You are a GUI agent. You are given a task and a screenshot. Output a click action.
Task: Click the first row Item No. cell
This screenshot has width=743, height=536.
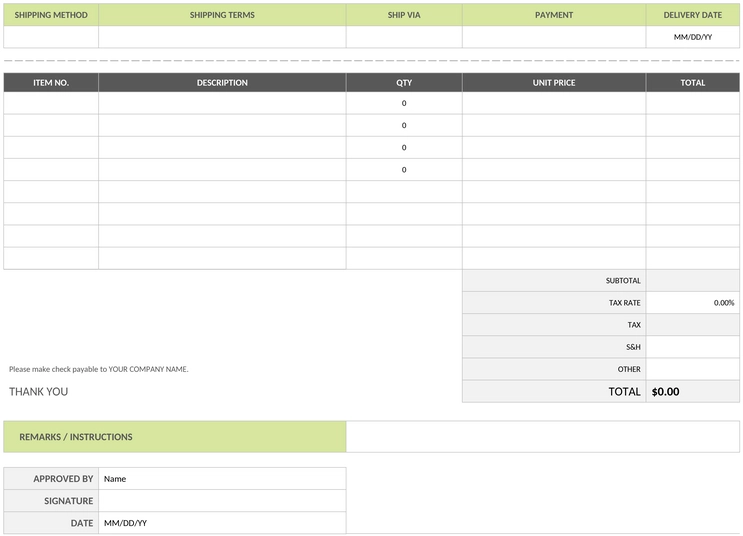[51, 103]
